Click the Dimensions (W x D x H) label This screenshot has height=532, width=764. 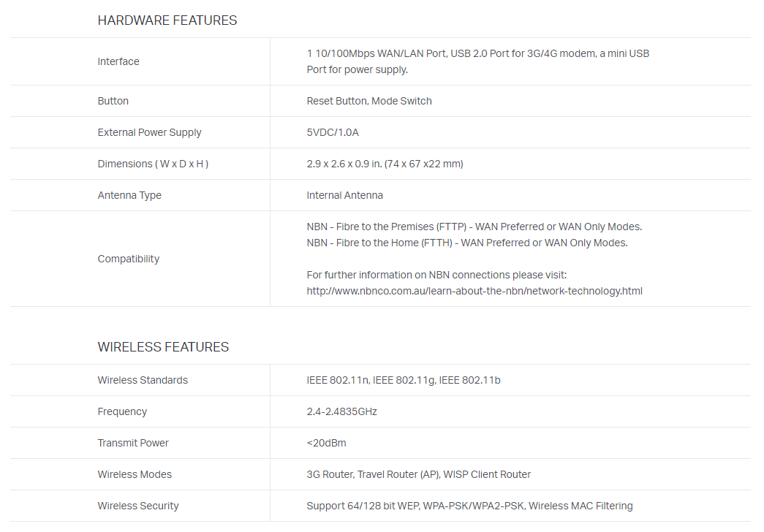[153, 164]
